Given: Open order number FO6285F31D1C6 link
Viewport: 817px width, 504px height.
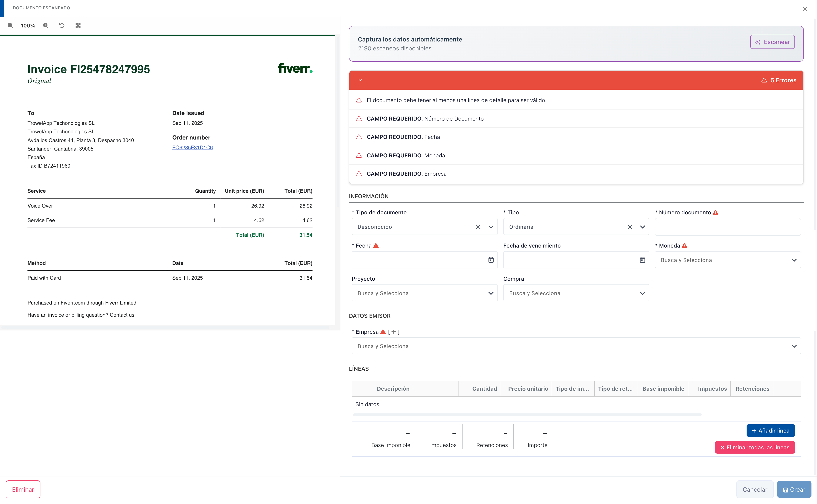Looking at the screenshot, I should pos(192,147).
